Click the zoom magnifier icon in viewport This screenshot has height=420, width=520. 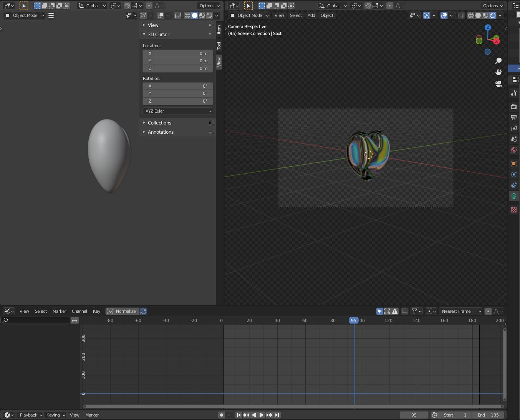tap(498, 61)
